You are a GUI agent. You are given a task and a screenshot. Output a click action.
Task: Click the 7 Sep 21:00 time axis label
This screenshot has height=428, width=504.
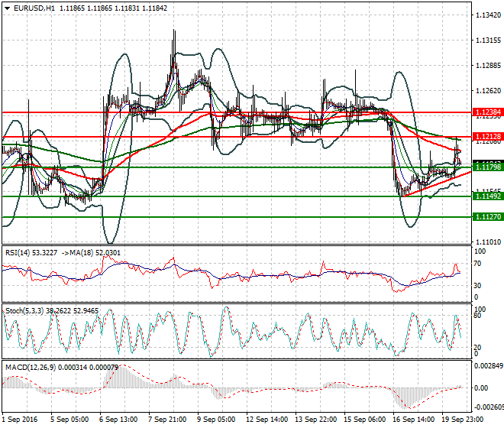point(167,420)
